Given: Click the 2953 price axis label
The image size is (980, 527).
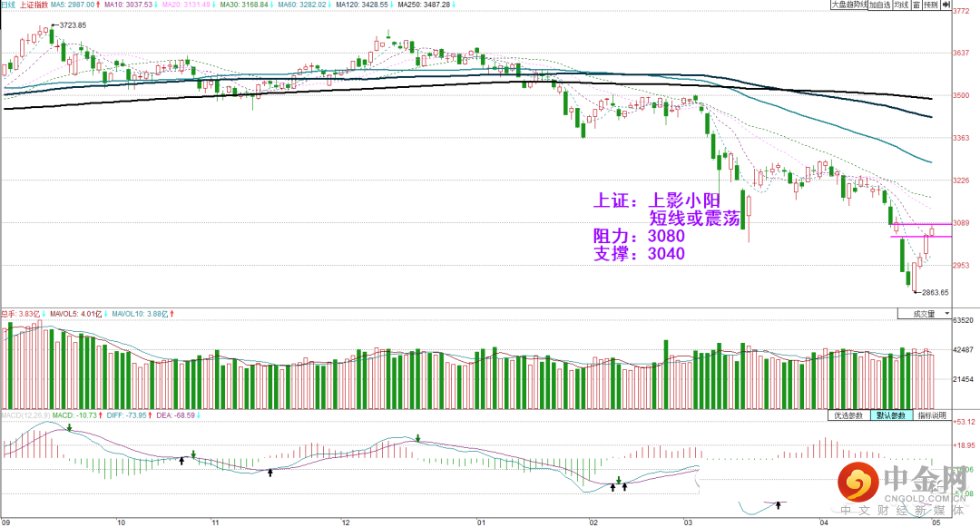Looking at the screenshot, I should (961, 266).
